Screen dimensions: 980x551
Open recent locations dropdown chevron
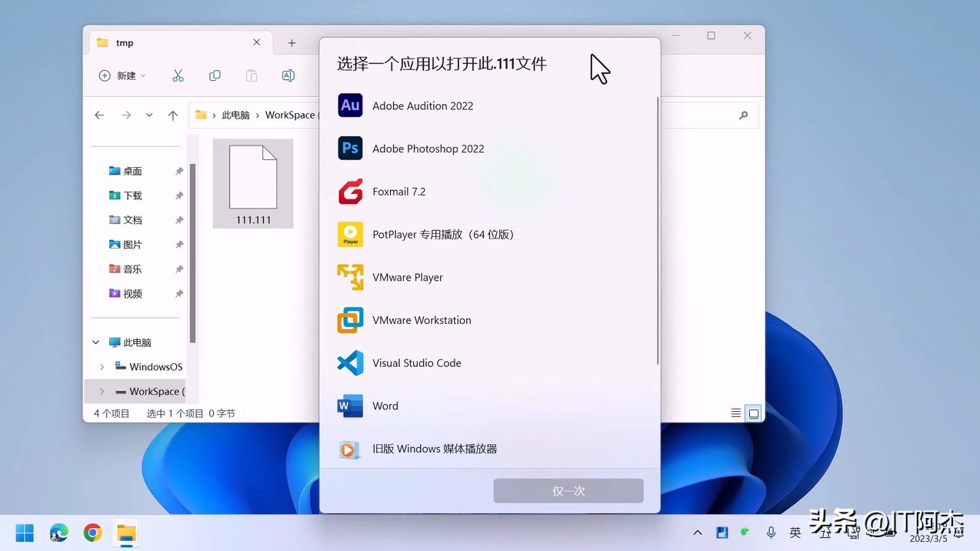click(x=149, y=115)
